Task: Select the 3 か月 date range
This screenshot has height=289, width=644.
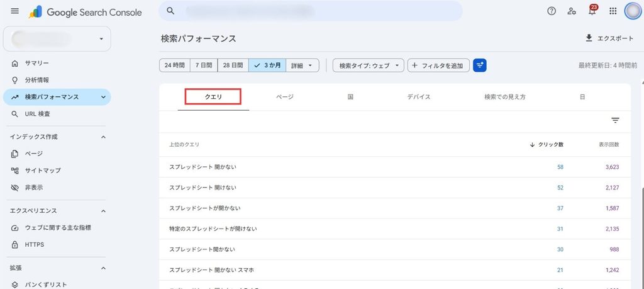Action: (267, 65)
